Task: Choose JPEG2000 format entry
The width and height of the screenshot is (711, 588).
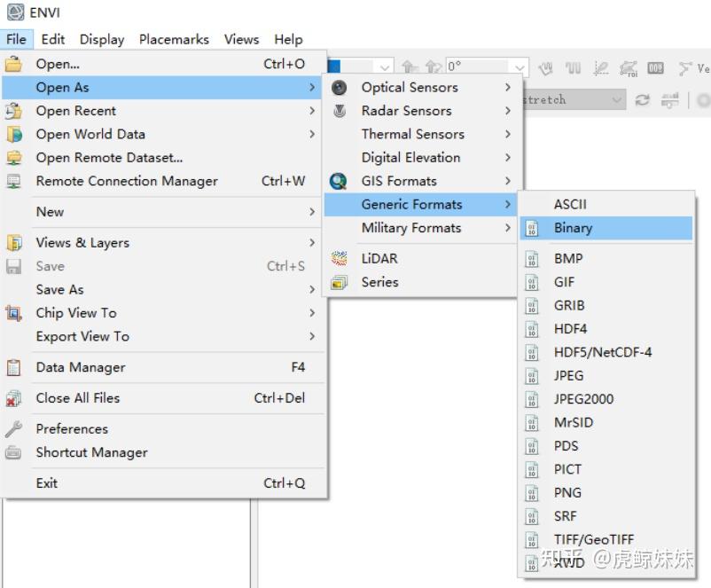Action: tap(606, 399)
